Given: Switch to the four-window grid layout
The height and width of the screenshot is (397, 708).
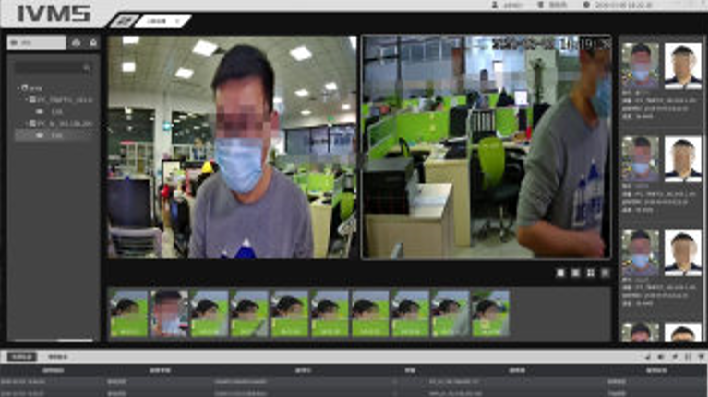Looking at the screenshot, I should pos(590,273).
